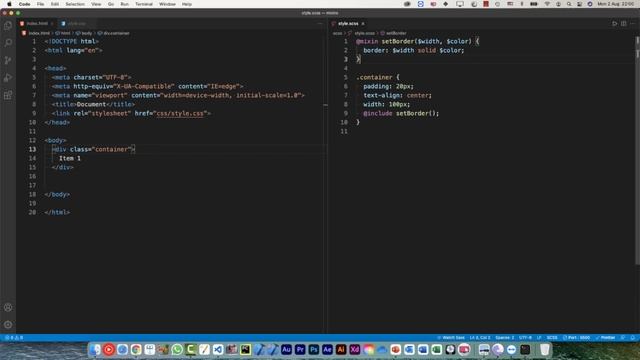Open the Apple menu
640x360 pixels.
(9, 4)
